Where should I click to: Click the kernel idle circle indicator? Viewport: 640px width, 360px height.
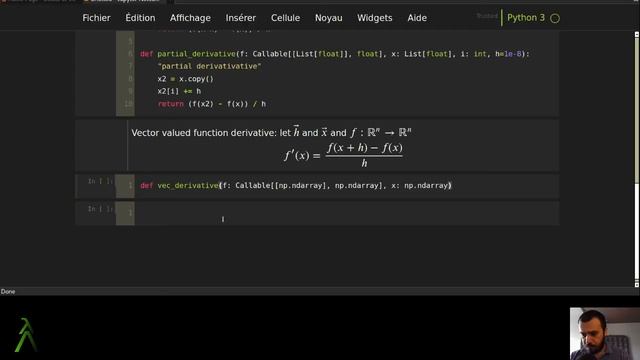tap(555, 18)
